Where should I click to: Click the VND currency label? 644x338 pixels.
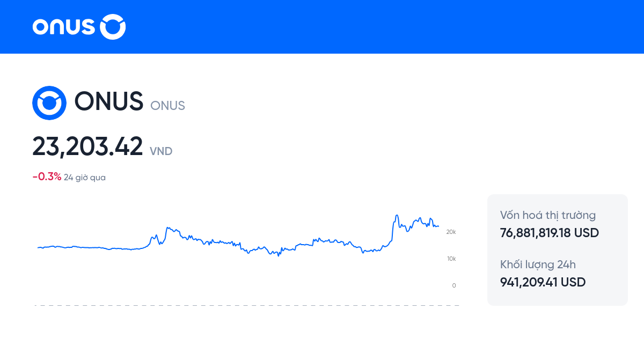point(161,151)
